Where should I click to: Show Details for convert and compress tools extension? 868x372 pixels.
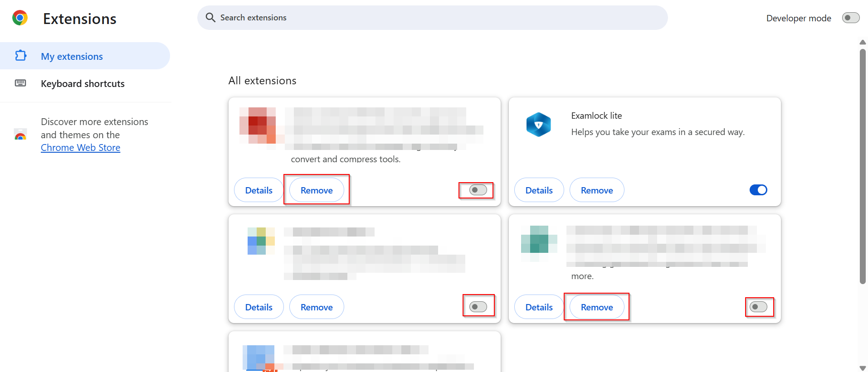[x=259, y=190]
